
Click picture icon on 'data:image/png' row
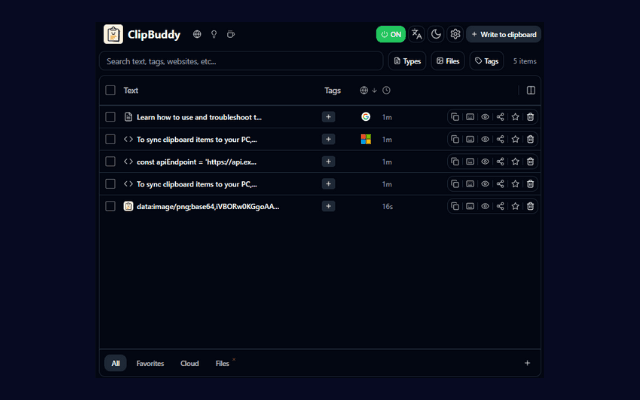coord(470,206)
